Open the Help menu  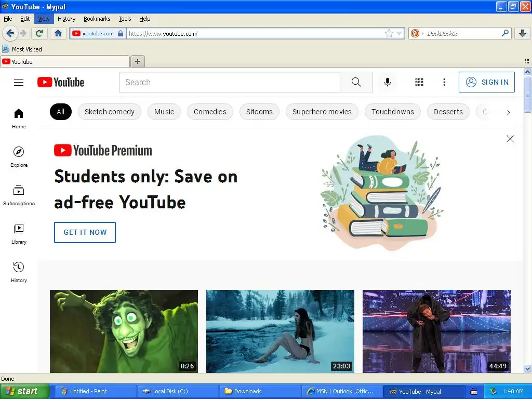point(145,19)
